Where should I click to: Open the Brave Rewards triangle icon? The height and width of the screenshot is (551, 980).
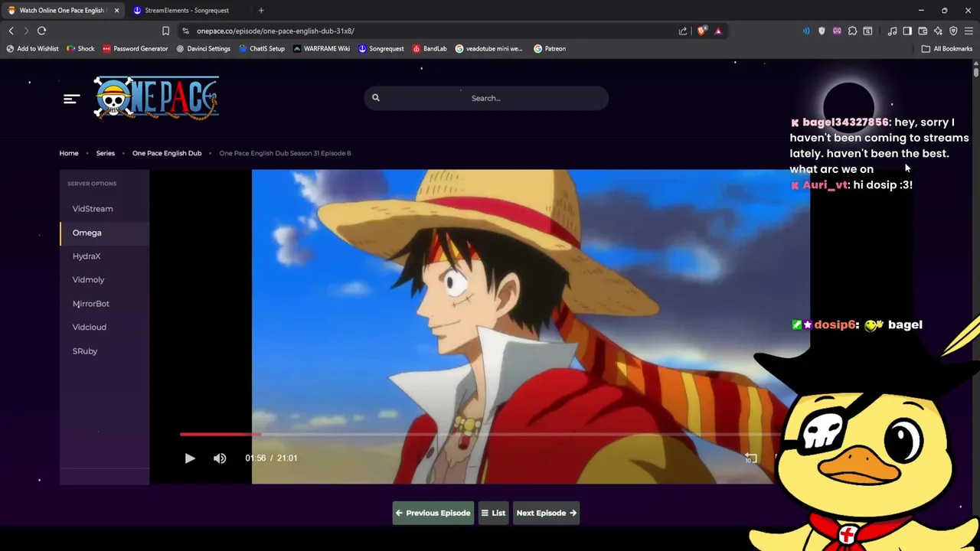[718, 31]
